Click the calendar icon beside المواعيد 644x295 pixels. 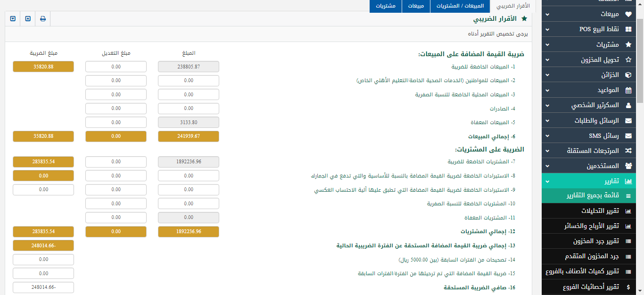pyautogui.click(x=628, y=90)
